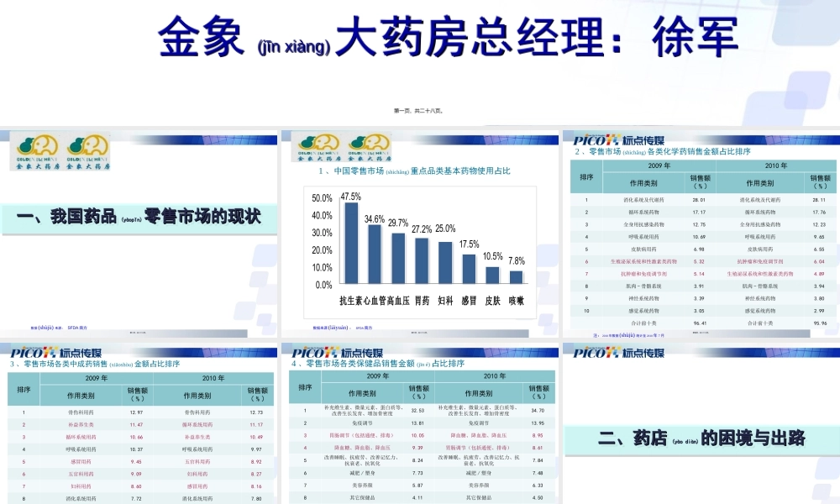Screen dimensions: 840x504
Task: Select the PICO 标点传媒 logo on slide 3
Action: tap(597, 139)
